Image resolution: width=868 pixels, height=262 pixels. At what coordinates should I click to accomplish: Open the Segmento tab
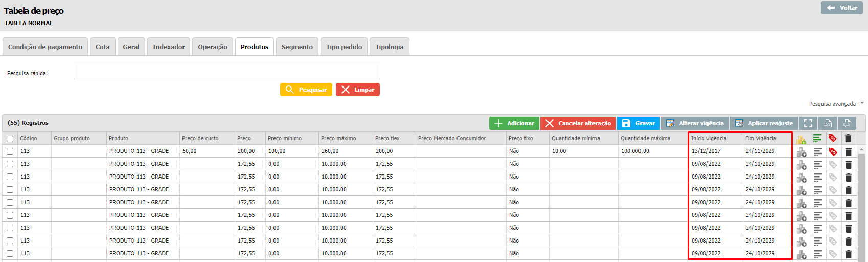297,47
